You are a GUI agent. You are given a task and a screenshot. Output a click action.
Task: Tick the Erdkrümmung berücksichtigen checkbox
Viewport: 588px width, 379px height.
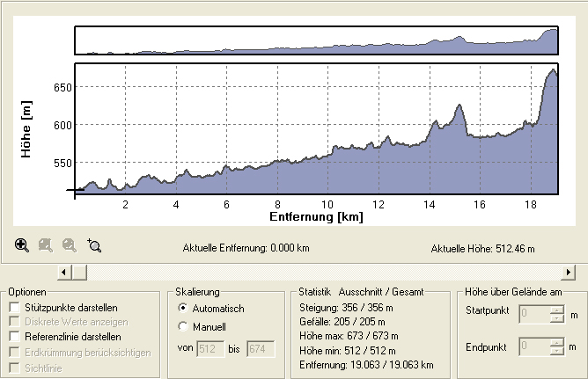(x=14, y=353)
